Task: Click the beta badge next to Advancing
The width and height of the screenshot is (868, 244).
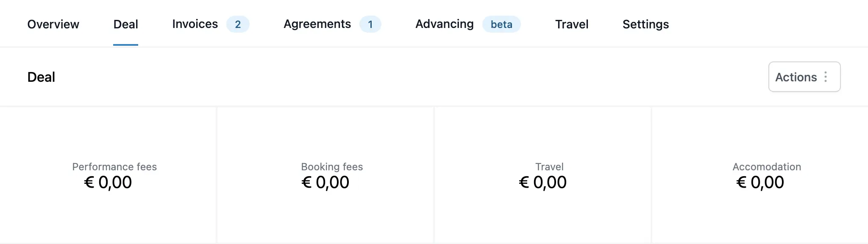Action: tap(501, 25)
